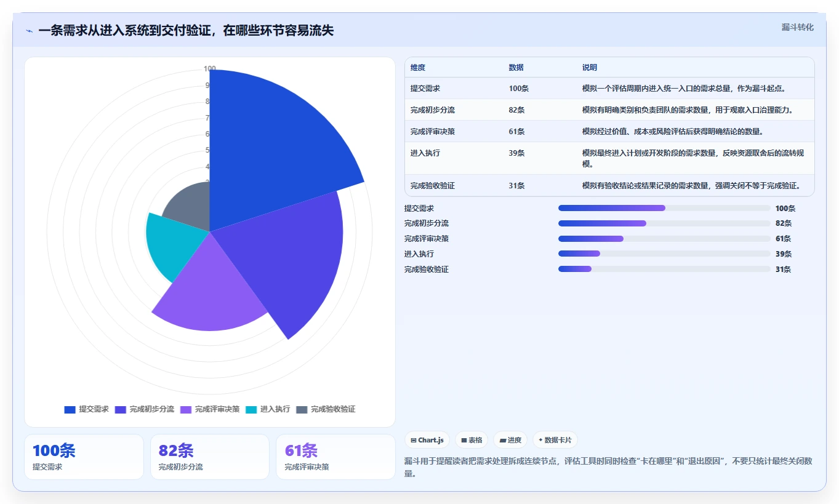Screen dimensions: 839x504
Task: Click the 进入执行 cell in the table
Action: tap(425, 153)
